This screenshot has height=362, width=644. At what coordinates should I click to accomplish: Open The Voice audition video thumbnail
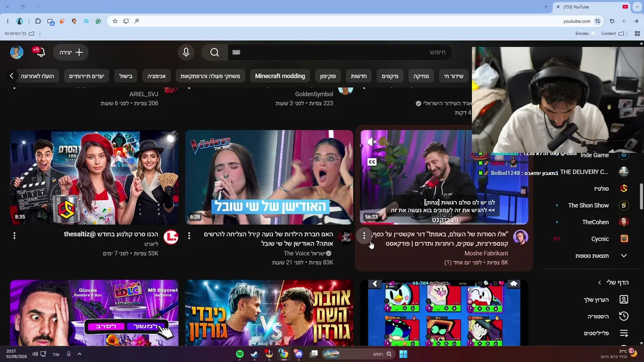269,177
